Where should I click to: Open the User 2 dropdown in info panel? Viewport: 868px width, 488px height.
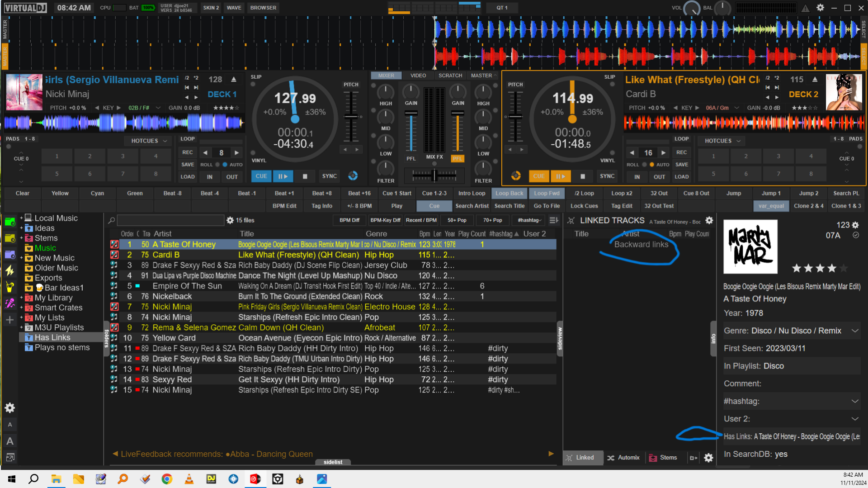pos(854,419)
